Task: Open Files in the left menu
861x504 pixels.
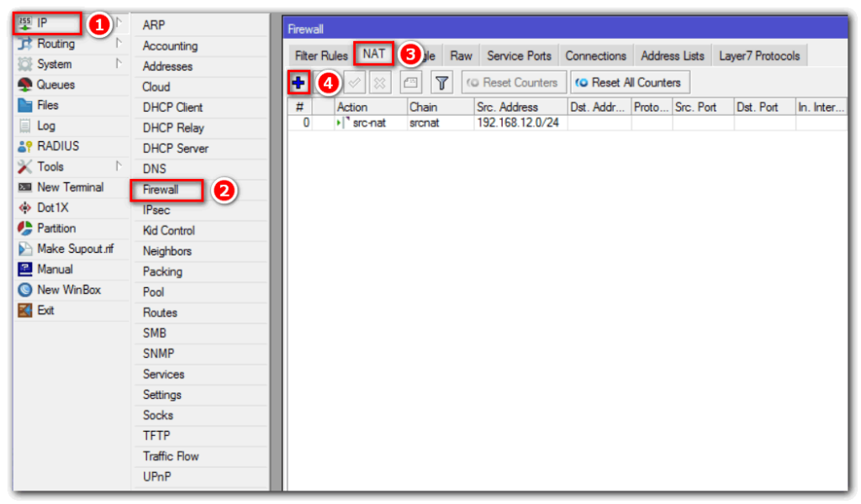Action: [x=48, y=105]
